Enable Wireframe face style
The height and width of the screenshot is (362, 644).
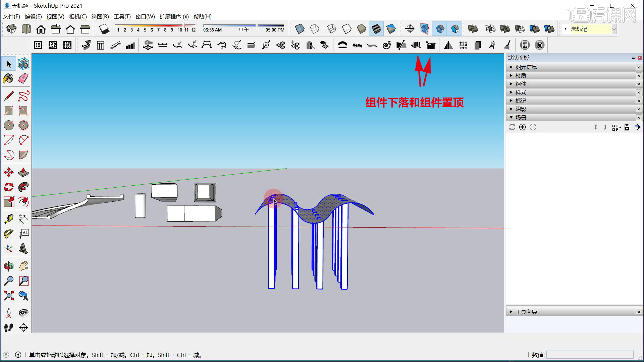click(x=332, y=29)
